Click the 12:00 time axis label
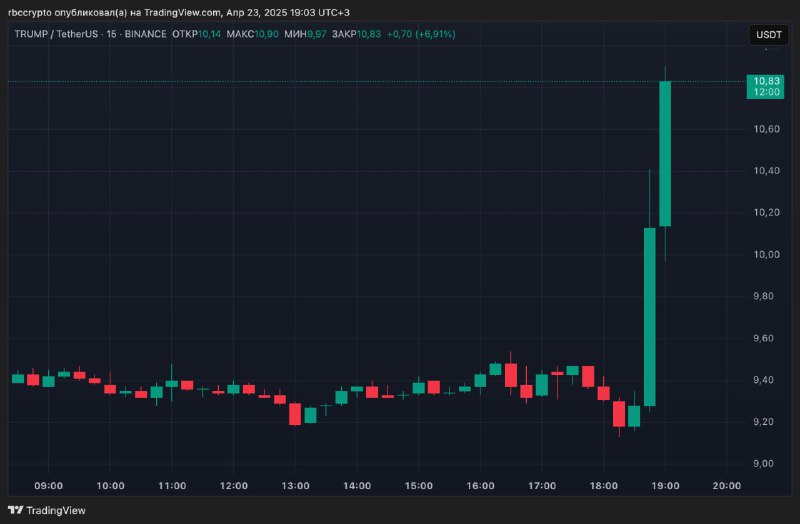 (x=234, y=486)
